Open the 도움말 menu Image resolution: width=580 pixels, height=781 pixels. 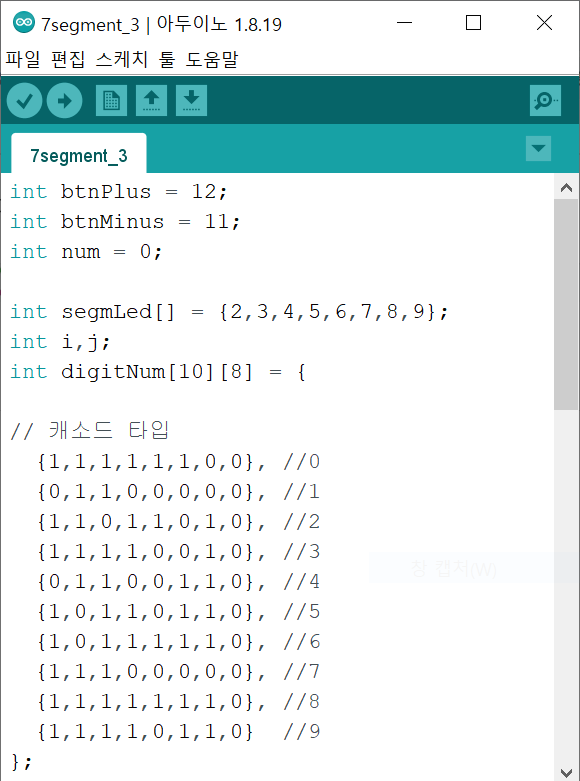click(212, 60)
